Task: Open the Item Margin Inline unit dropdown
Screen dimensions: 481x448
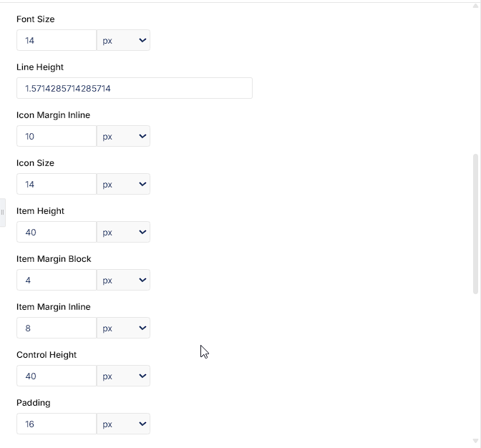Action: [123, 328]
